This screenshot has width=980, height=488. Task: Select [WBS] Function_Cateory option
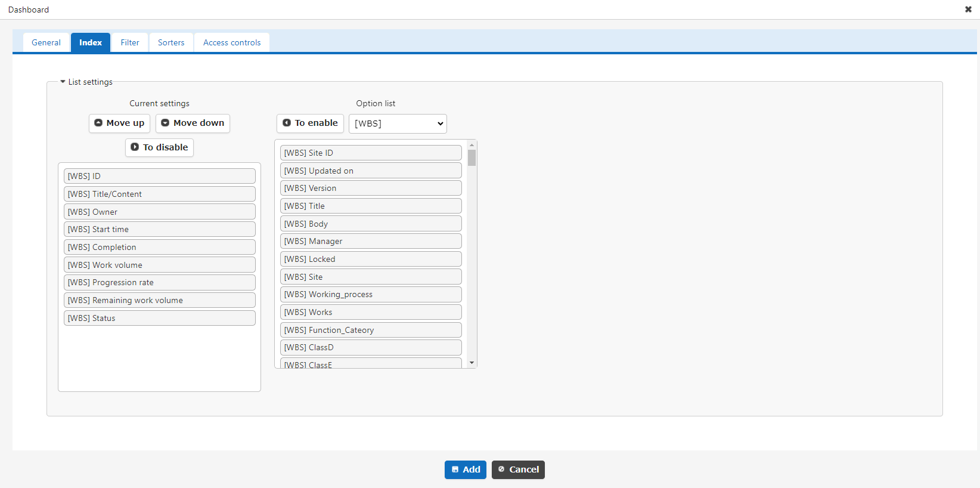click(371, 330)
